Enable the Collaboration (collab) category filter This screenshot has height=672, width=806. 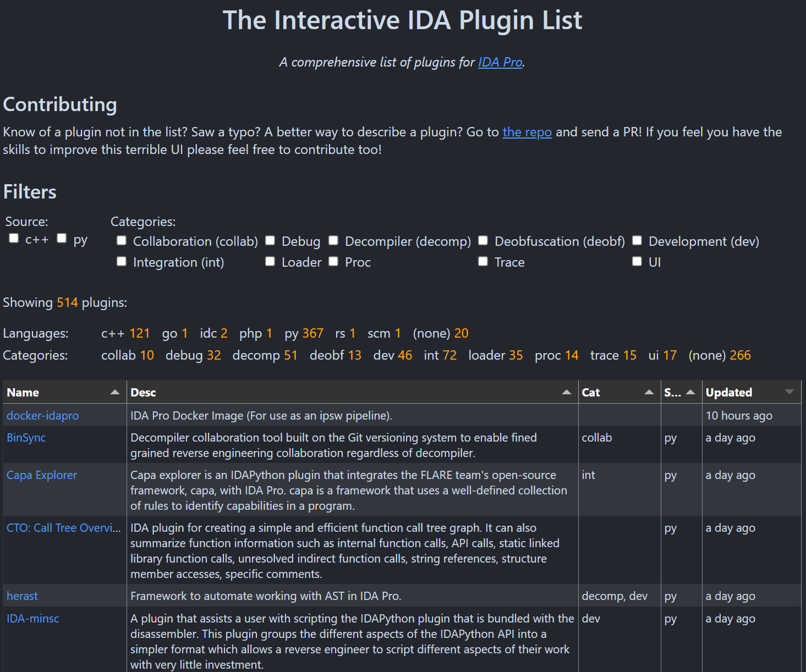coord(122,240)
